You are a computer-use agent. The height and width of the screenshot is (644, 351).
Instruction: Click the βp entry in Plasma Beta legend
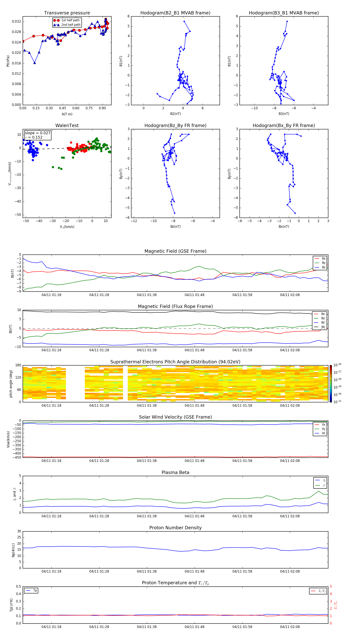(x=320, y=480)
